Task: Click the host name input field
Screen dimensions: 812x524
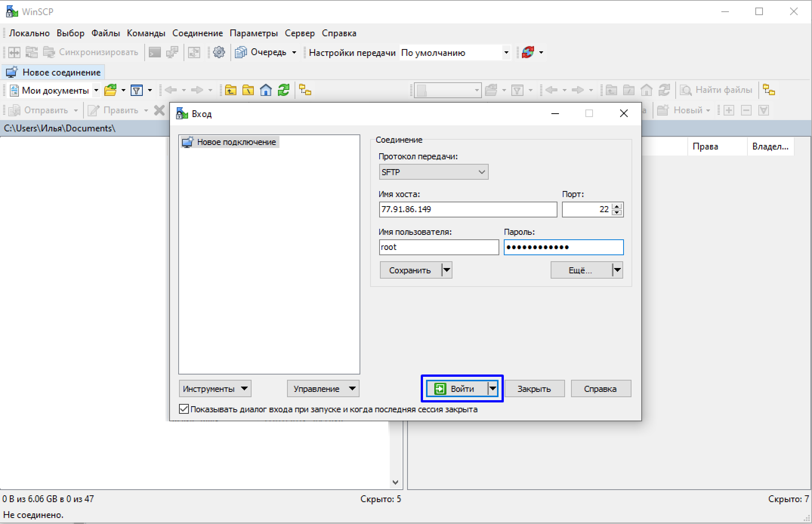Action: 468,210
